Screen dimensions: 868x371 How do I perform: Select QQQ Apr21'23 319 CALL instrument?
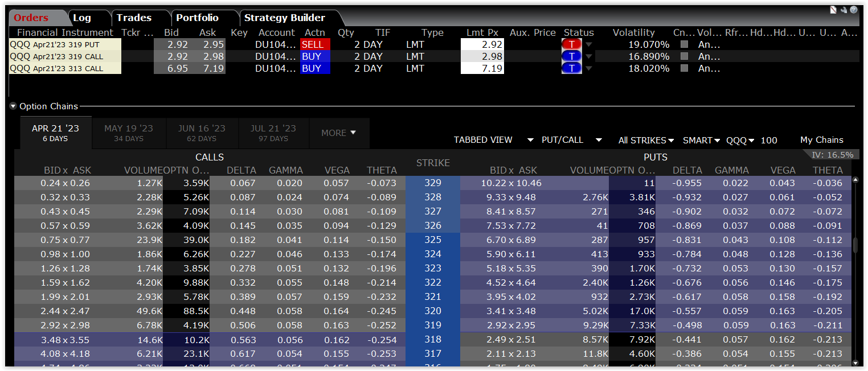(65, 56)
